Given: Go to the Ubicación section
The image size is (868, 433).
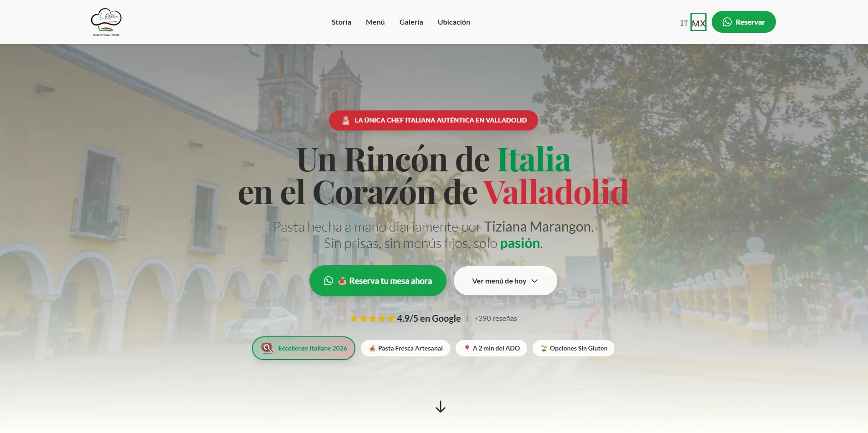Looking at the screenshot, I should [454, 22].
